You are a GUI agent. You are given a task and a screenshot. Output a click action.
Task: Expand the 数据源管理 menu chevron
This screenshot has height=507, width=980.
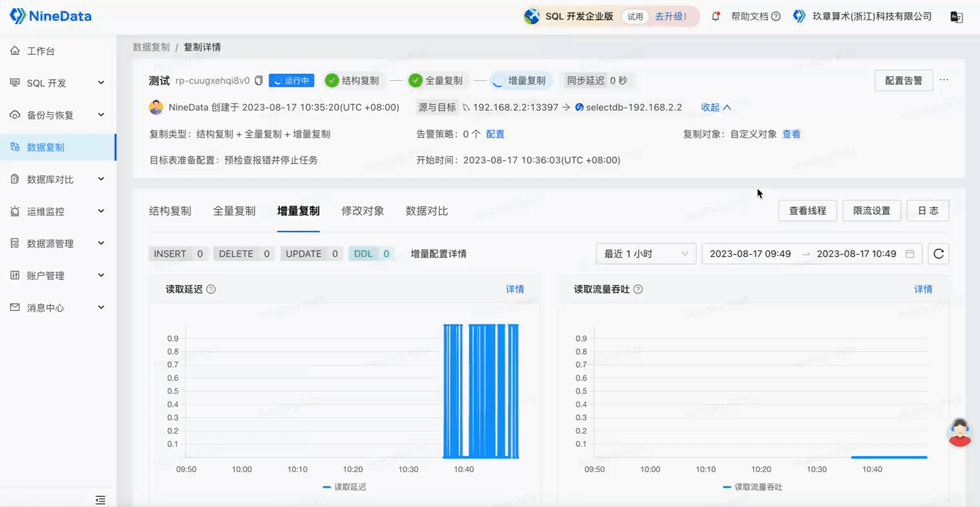click(101, 243)
